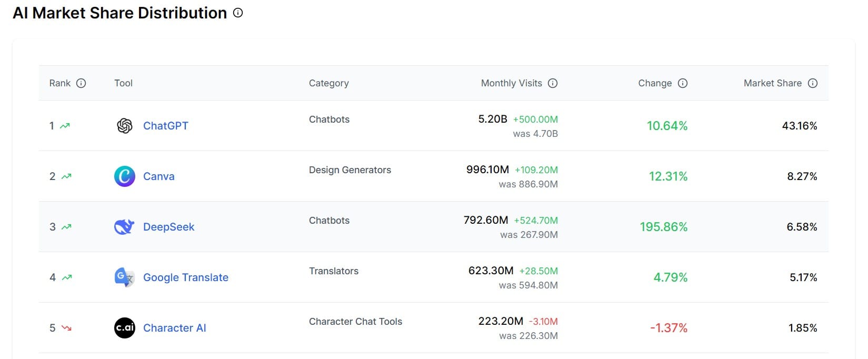Click the info icon next to Rank
868x359 pixels.
pyautogui.click(x=81, y=83)
